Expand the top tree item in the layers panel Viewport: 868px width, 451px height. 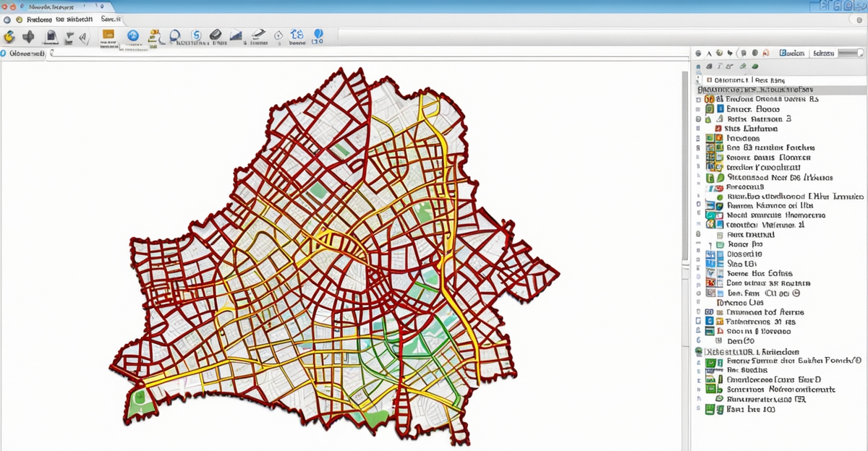coord(709,80)
